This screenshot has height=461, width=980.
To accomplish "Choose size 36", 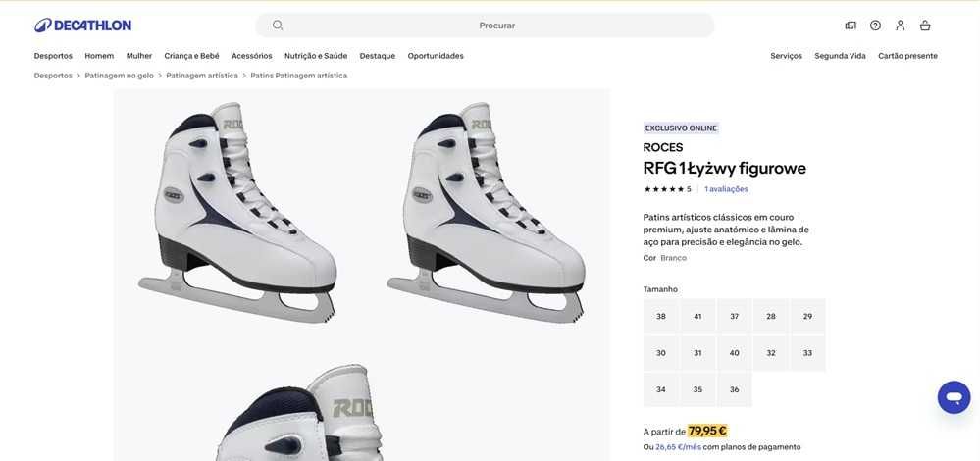I will tap(734, 389).
